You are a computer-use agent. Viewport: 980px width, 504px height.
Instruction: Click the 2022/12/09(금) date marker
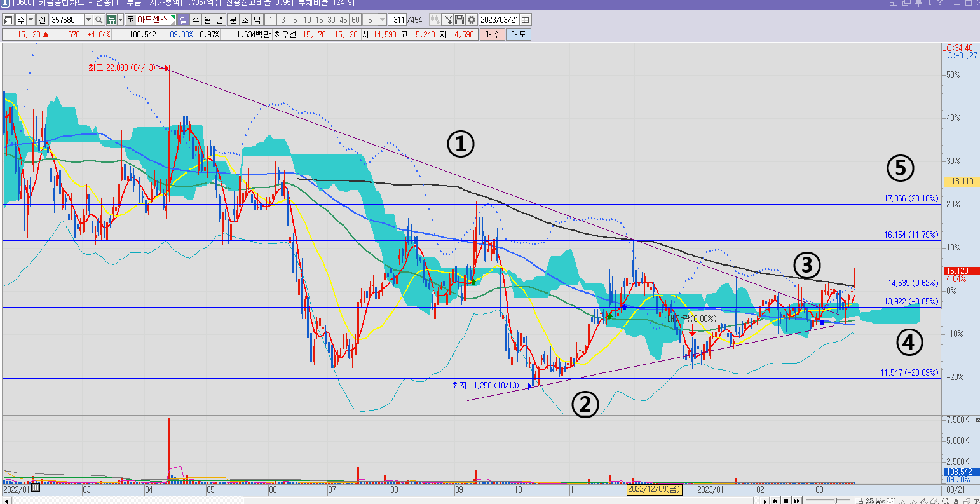(x=655, y=489)
